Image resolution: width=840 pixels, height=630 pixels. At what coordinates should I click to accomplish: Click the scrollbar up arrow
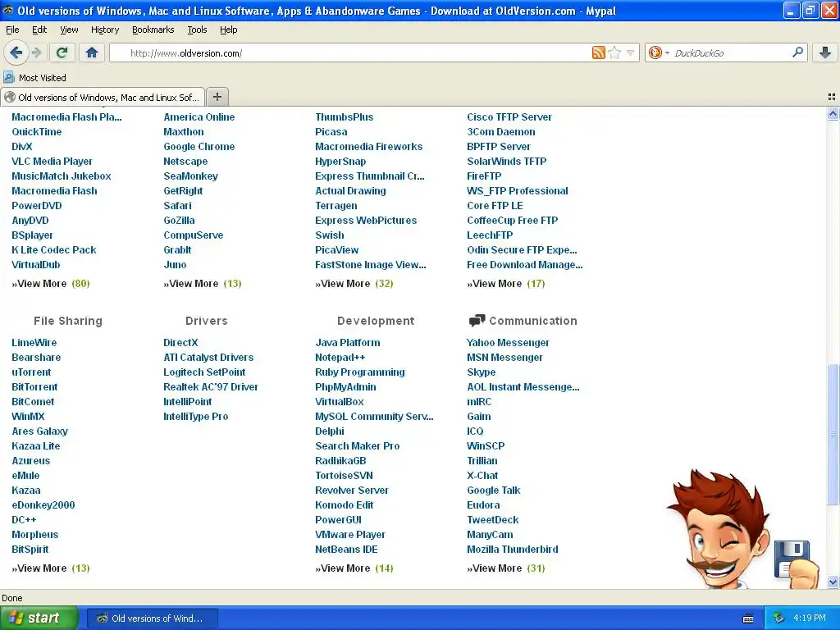click(833, 113)
